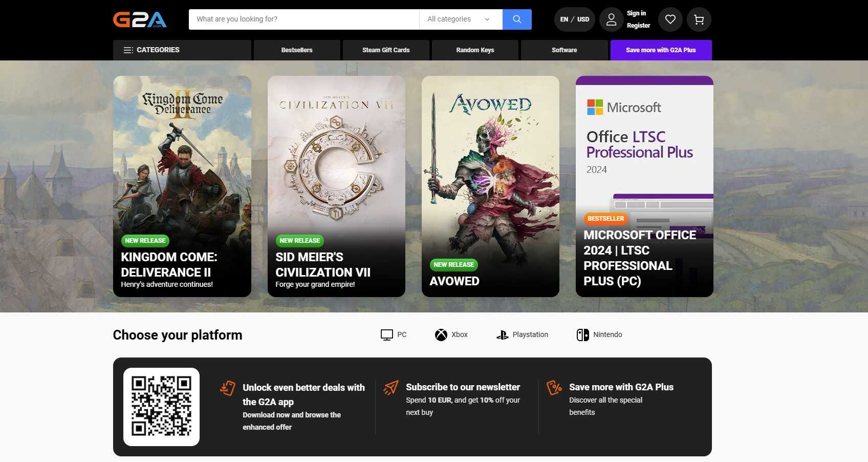
Task: Open Random Keys section
Action: (475, 50)
